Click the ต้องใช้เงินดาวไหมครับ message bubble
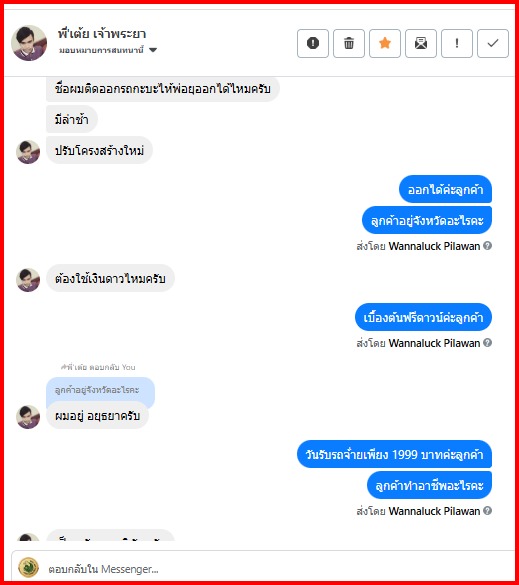The image size is (519, 585). pyautogui.click(x=110, y=278)
